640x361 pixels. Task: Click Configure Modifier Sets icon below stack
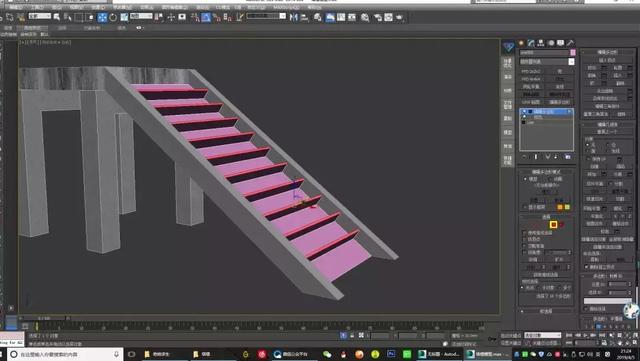coord(568,156)
